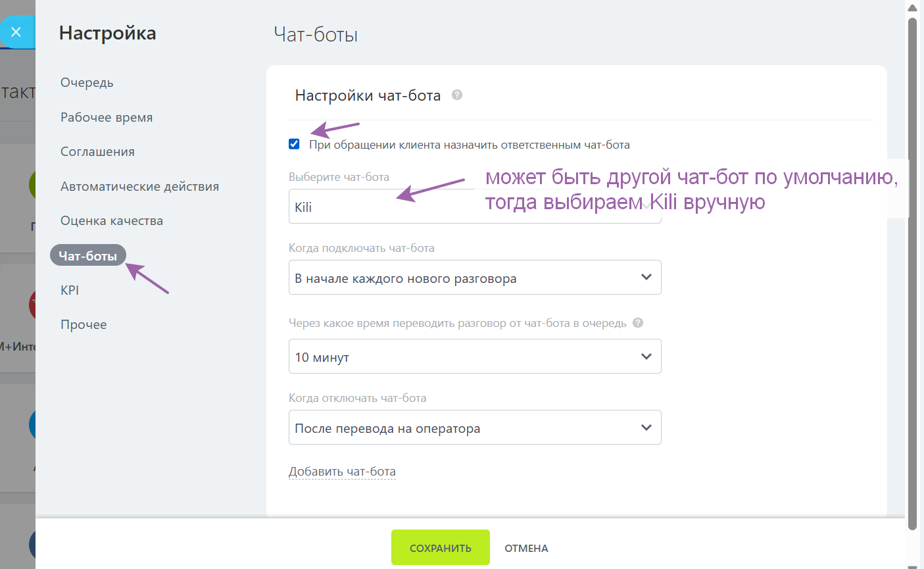The height and width of the screenshot is (569, 924).
Task: Open the KPI settings section
Action: (70, 290)
